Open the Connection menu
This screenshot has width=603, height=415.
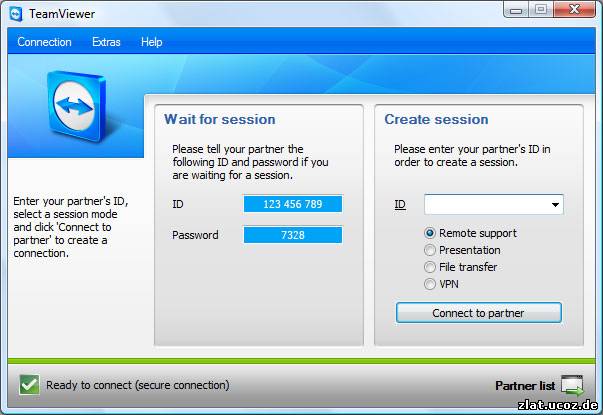44,42
